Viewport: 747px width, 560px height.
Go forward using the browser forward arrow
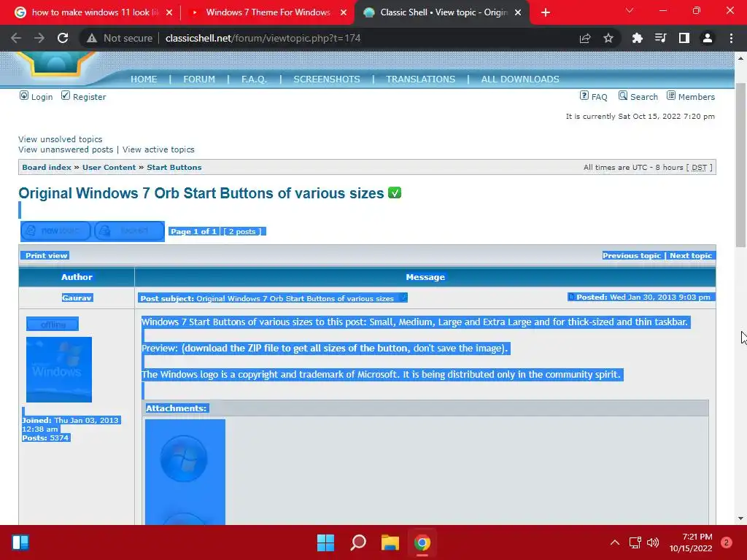point(39,38)
